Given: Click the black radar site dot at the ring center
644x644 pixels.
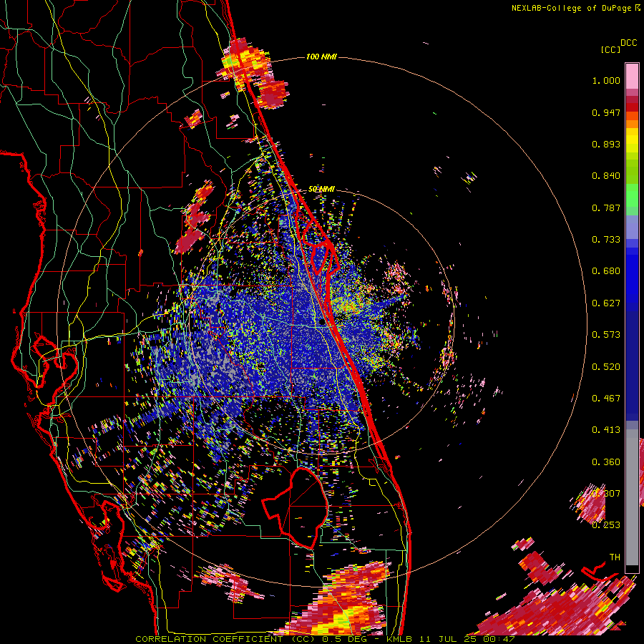Looking at the screenshot, I should (323, 323).
